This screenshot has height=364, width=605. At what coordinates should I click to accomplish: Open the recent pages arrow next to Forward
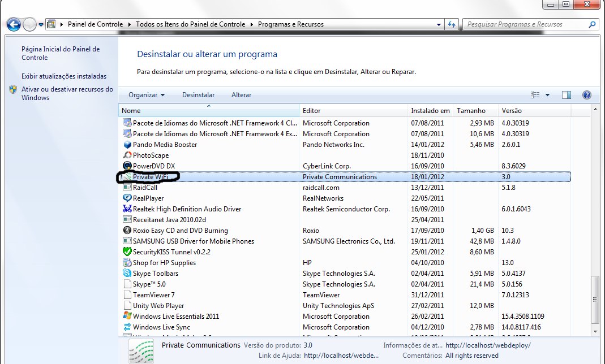[41, 25]
